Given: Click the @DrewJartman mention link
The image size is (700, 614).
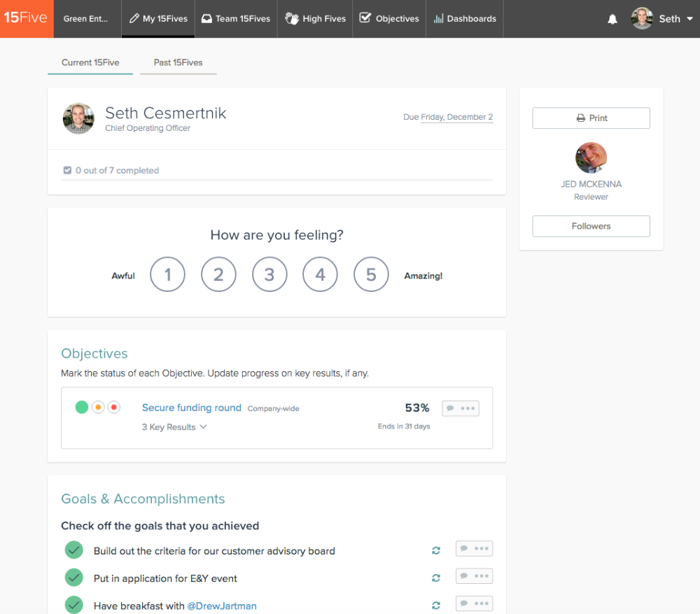Looking at the screenshot, I should pos(222,606).
